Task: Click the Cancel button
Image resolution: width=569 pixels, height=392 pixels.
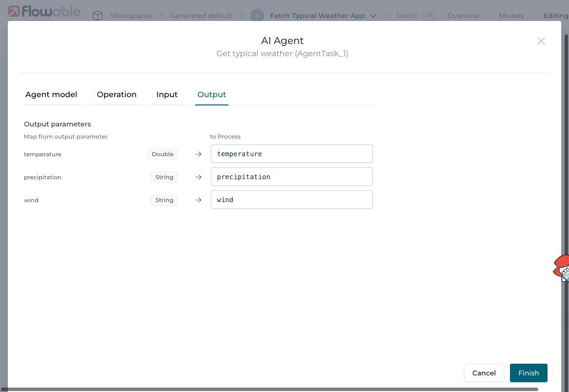Action: tap(484, 372)
